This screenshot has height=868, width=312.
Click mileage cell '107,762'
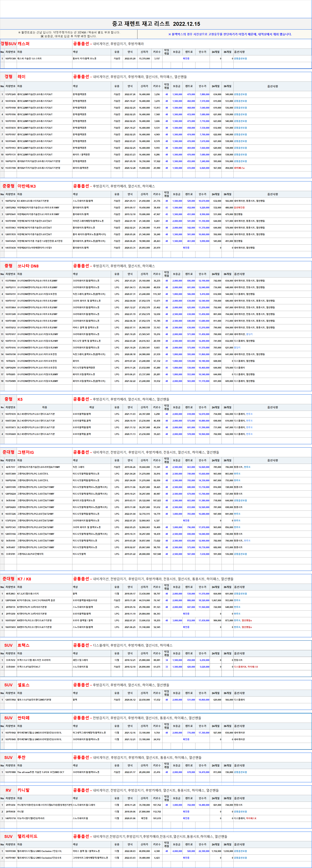pos(157,805)
